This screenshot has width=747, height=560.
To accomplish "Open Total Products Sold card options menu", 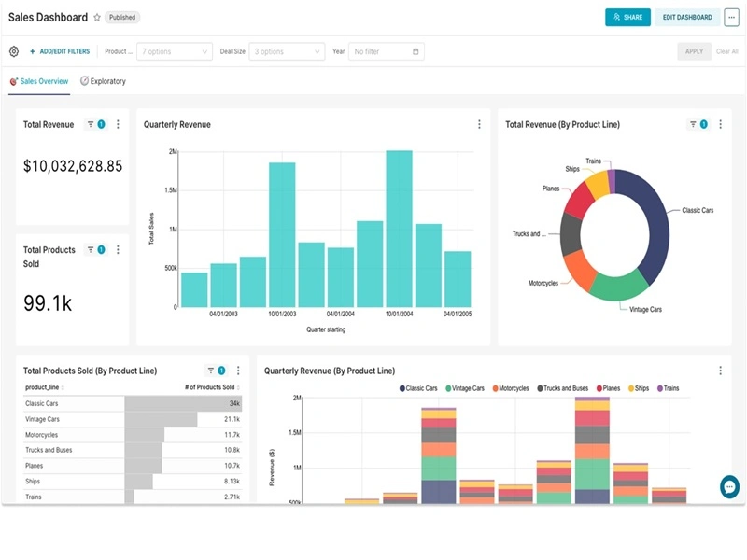I will tap(118, 250).
